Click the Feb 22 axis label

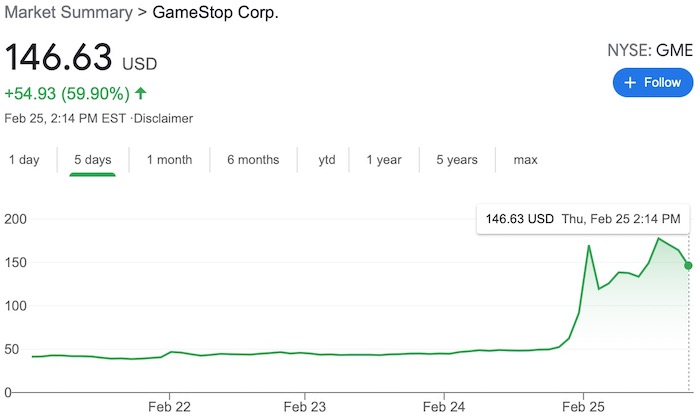[x=169, y=407]
